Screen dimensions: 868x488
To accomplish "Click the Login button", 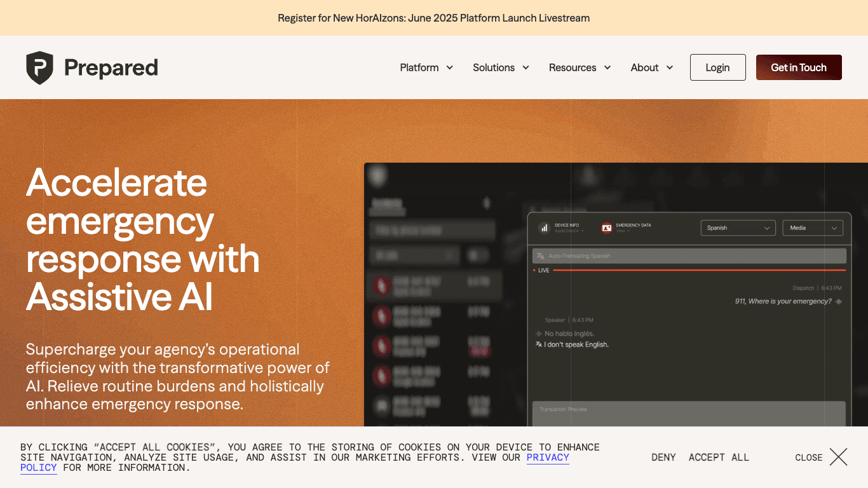I will pos(717,67).
